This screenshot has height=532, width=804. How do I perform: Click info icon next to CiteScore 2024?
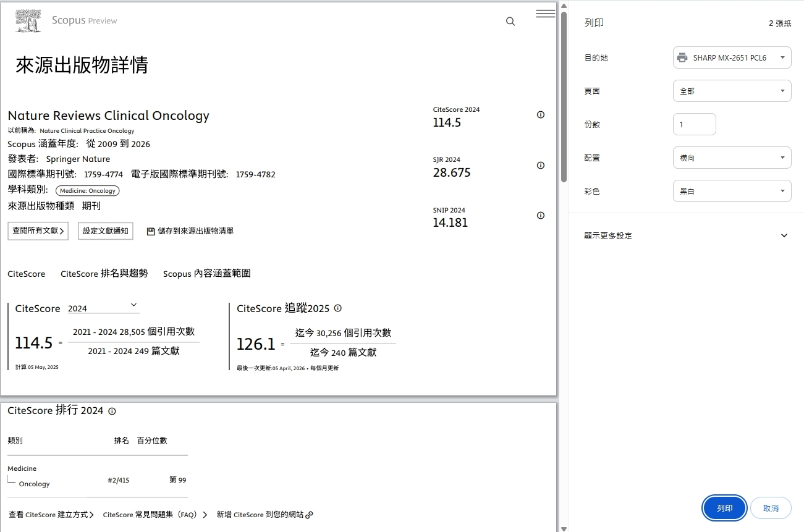pyautogui.click(x=541, y=115)
